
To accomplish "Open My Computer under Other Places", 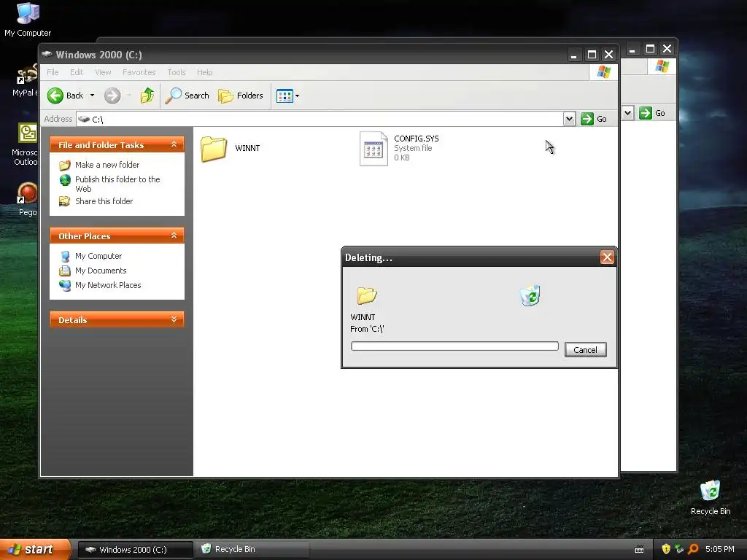I will pyautogui.click(x=98, y=256).
